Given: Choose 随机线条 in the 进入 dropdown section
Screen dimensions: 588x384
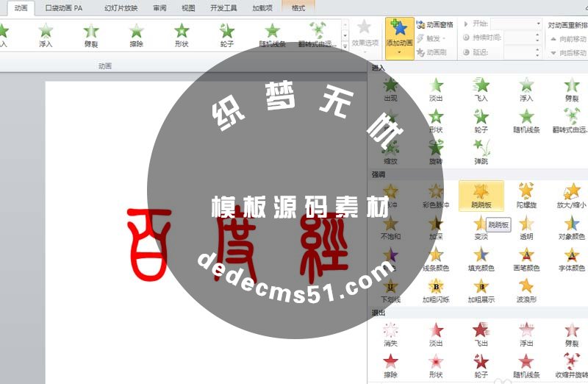Looking at the screenshot, I should 526,121.
